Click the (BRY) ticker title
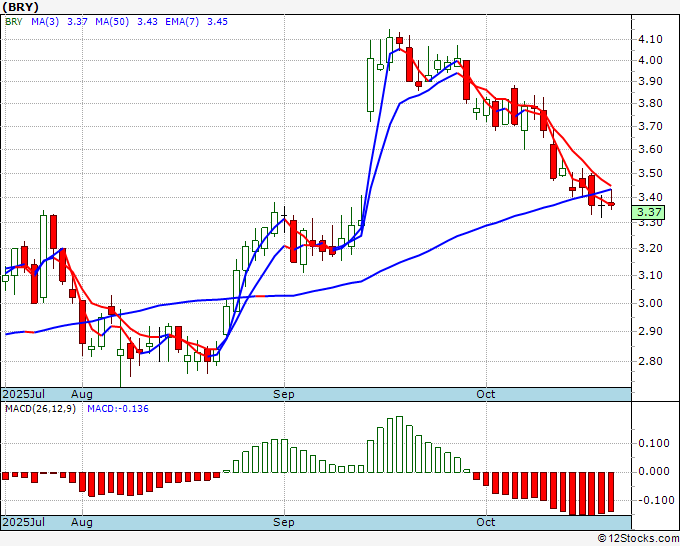Screen dimensions: 680x546 tap(20, 7)
